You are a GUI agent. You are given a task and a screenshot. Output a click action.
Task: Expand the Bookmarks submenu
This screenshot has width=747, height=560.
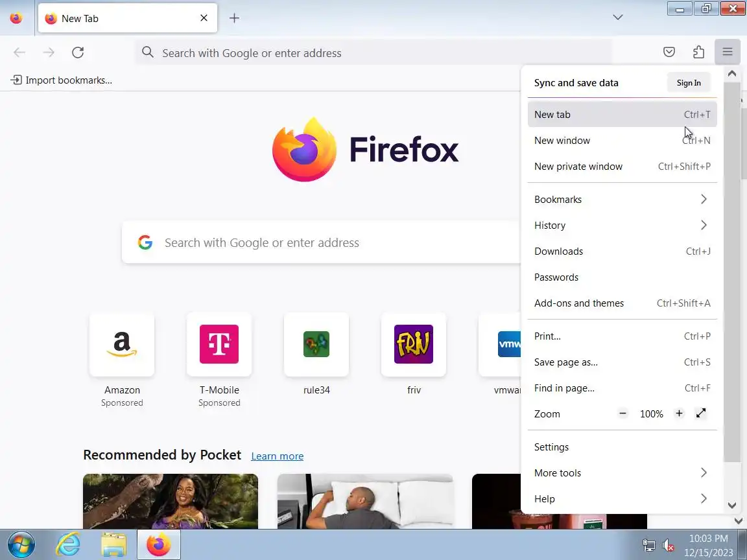tap(622, 199)
